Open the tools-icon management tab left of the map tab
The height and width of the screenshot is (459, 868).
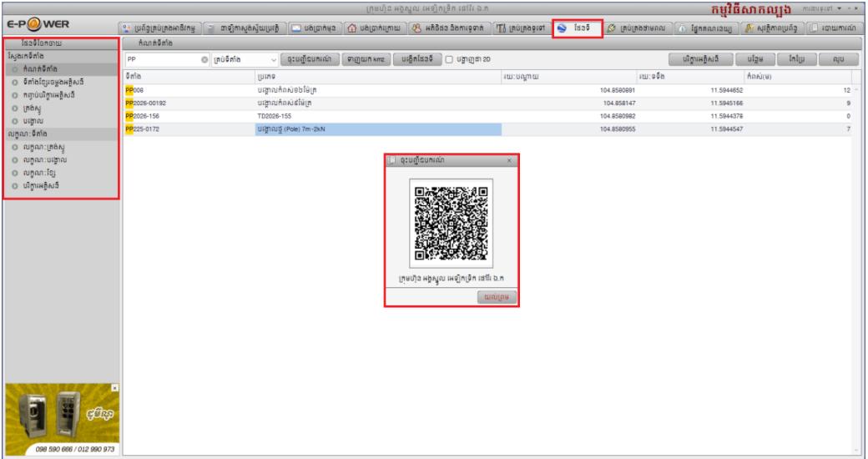521,28
